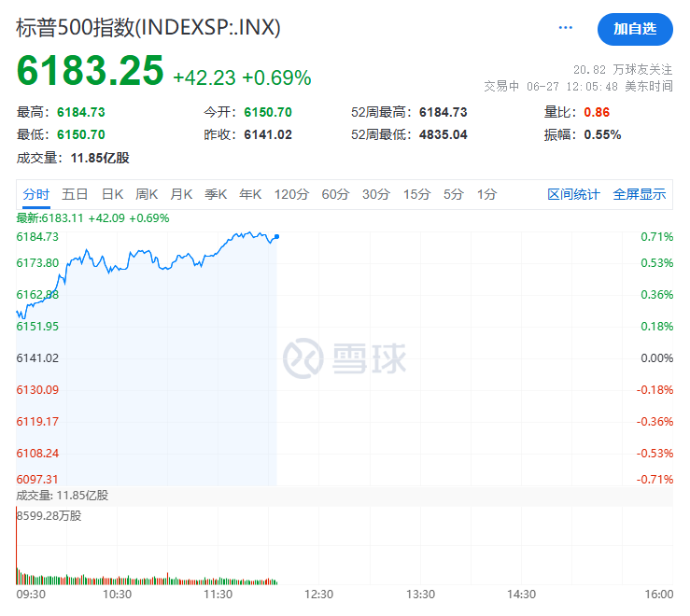Image resolution: width=690 pixels, height=616 pixels.
Task: Open the 季K chart tab
Action: pyautogui.click(x=216, y=194)
